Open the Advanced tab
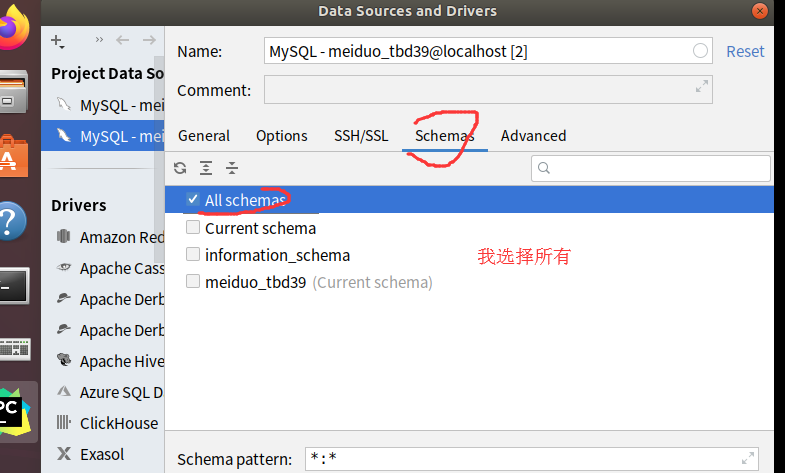This screenshot has height=473, width=785. point(534,136)
